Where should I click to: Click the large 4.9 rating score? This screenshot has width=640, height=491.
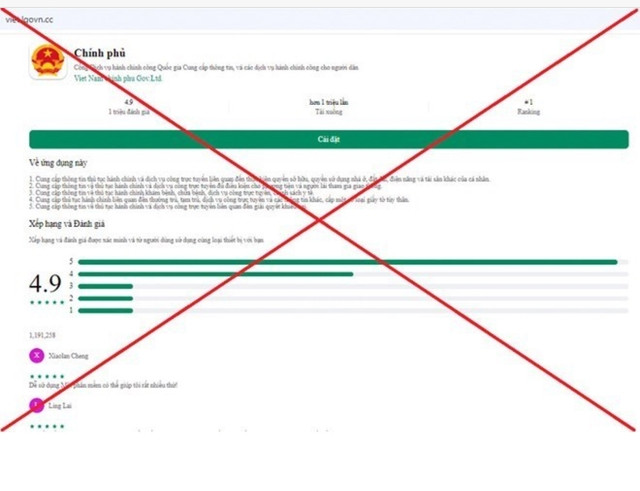[x=46, y=282]
